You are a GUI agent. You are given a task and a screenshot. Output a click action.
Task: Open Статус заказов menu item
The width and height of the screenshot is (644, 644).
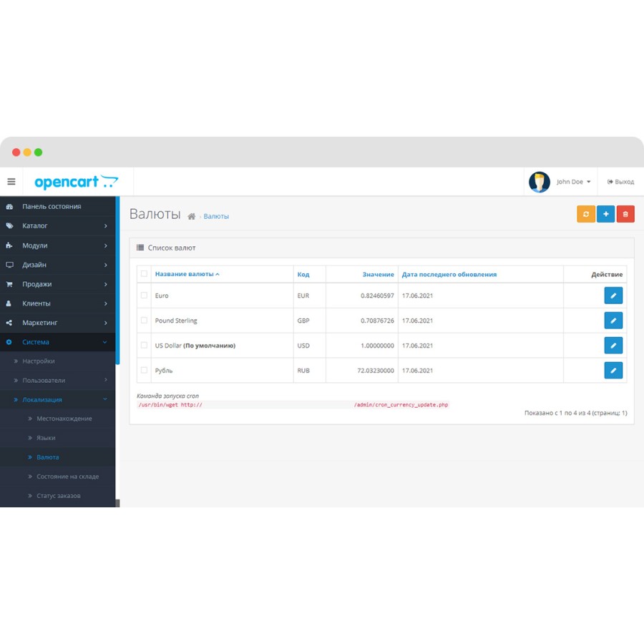click(57, 496)
